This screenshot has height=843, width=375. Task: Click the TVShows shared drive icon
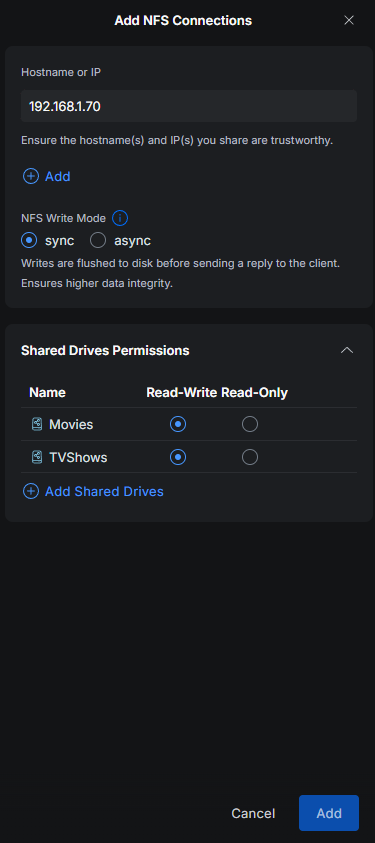(x=37, y=457)
